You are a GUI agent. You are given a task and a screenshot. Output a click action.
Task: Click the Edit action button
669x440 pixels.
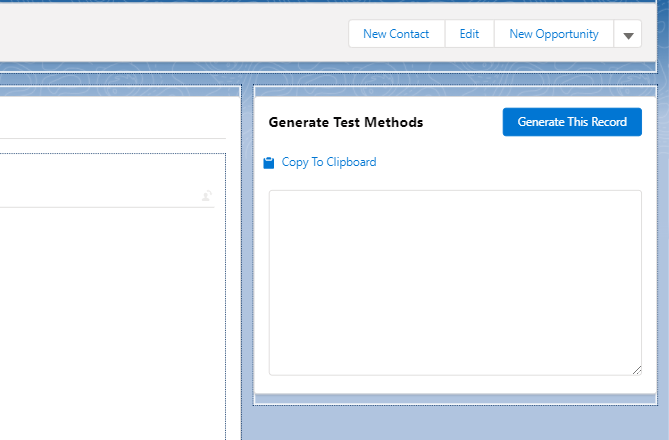coord(469,34)
